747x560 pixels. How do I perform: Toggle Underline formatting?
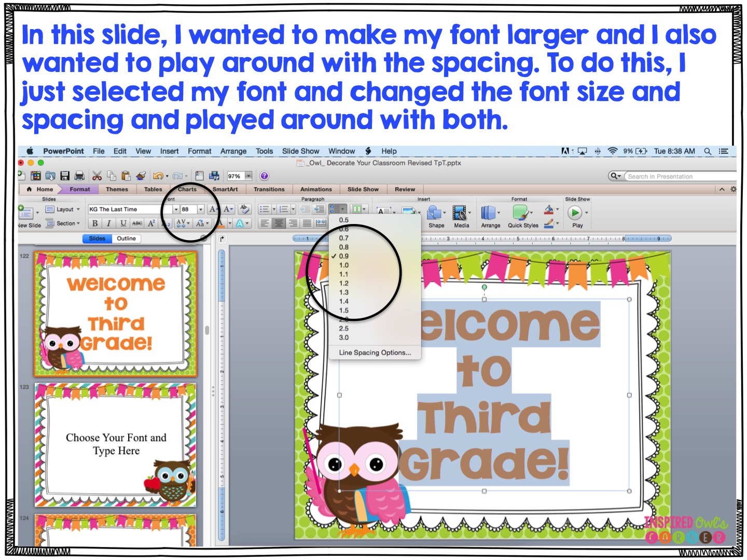(123, 223)
